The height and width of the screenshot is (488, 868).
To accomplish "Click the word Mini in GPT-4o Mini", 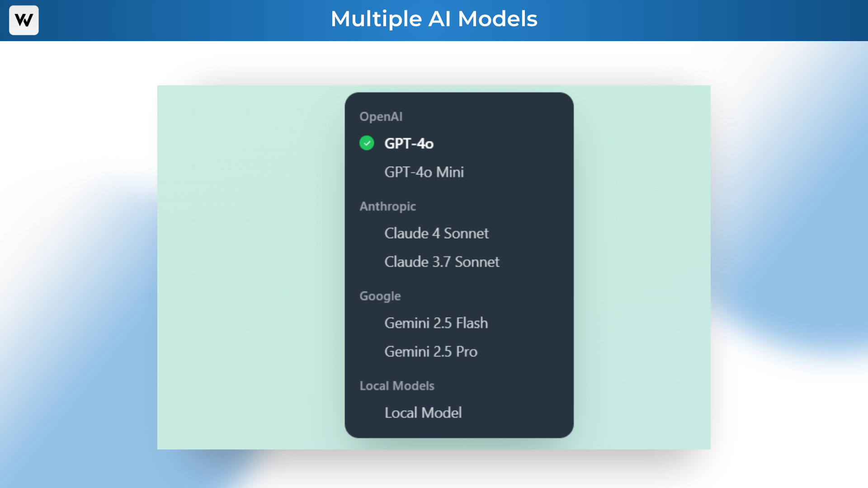I will pyautogui.click(x=450, y=172).
